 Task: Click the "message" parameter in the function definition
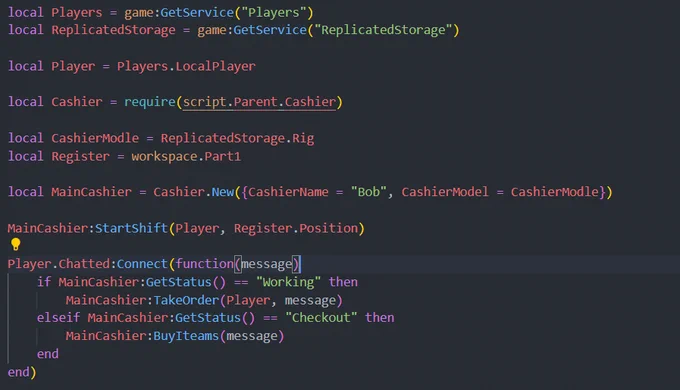(267, 264)
